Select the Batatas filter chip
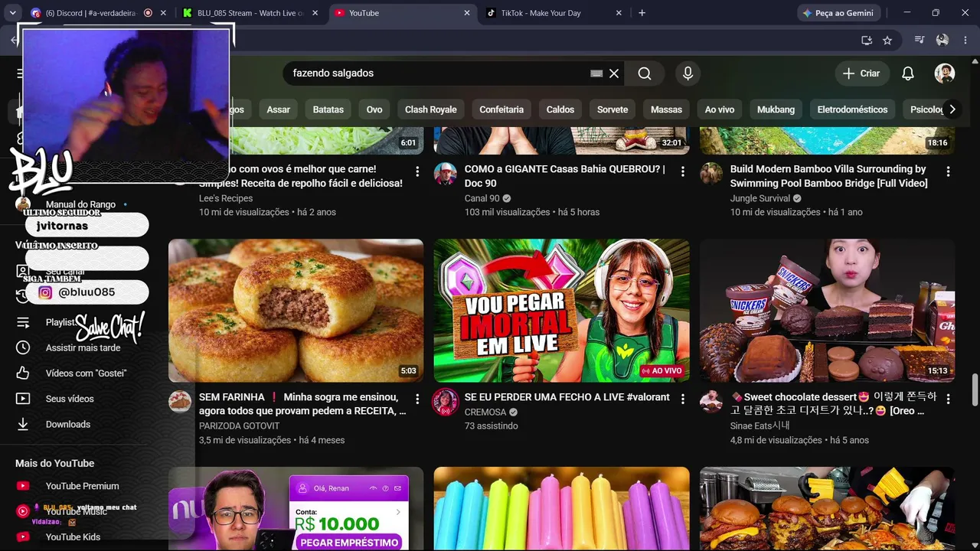This screenshot has height=551, width=980. point(328,109)
